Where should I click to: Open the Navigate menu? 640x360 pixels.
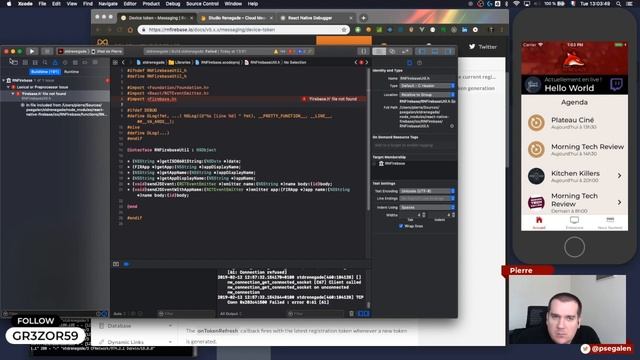[x=108, y=4]
